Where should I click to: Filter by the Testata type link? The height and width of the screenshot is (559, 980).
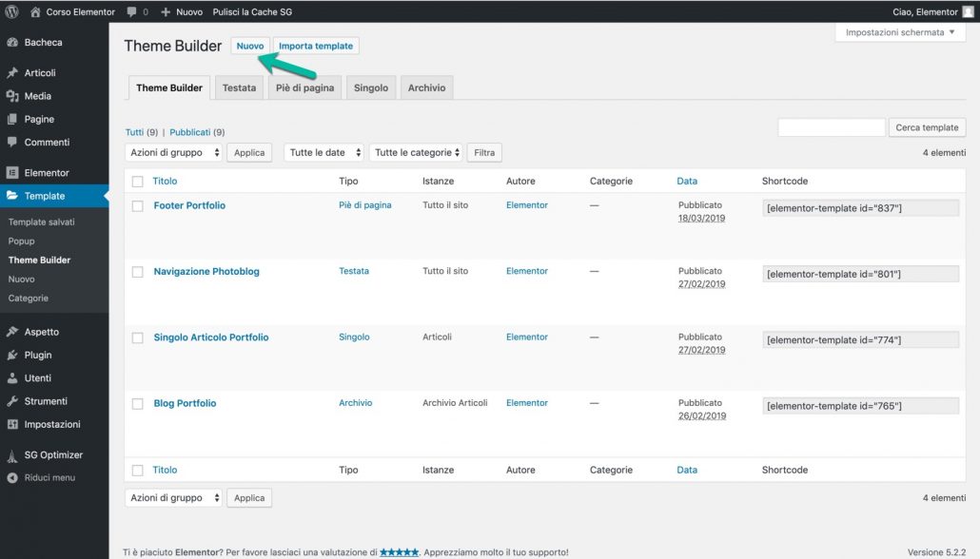tap(354, 271)
